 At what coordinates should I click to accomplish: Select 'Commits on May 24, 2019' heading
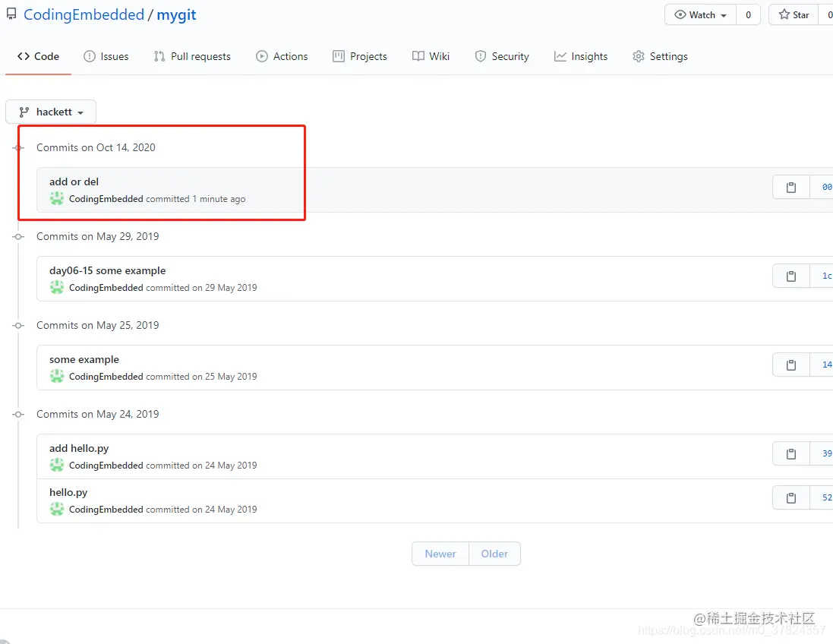click(x=98, y=414)
